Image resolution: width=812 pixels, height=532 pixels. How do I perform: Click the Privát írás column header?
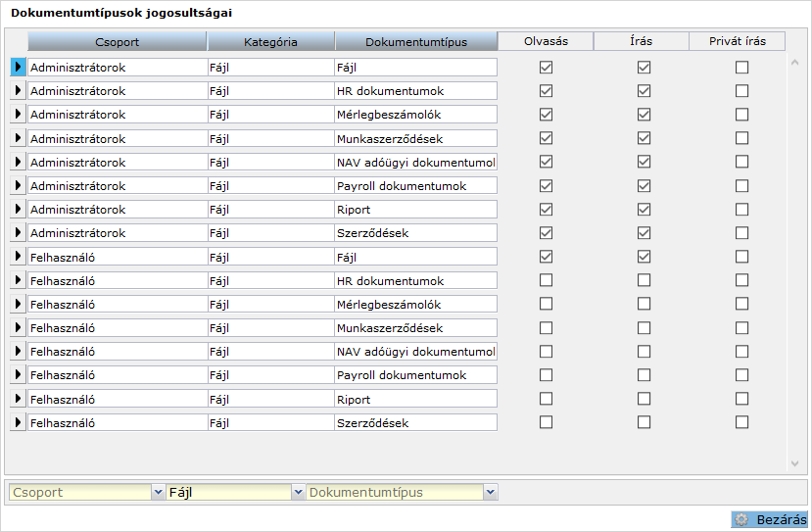point(738,41)
